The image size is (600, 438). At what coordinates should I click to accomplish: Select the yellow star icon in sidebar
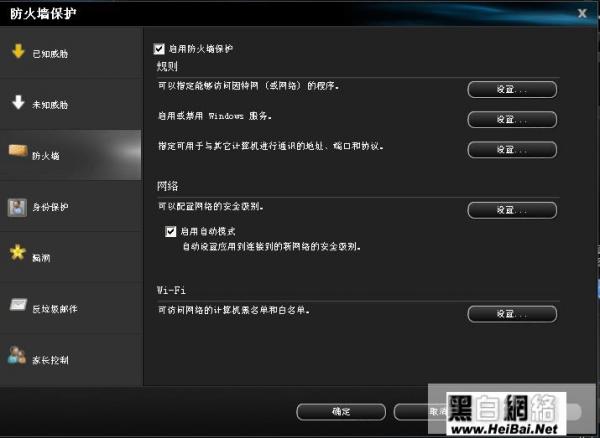[18, 252]
